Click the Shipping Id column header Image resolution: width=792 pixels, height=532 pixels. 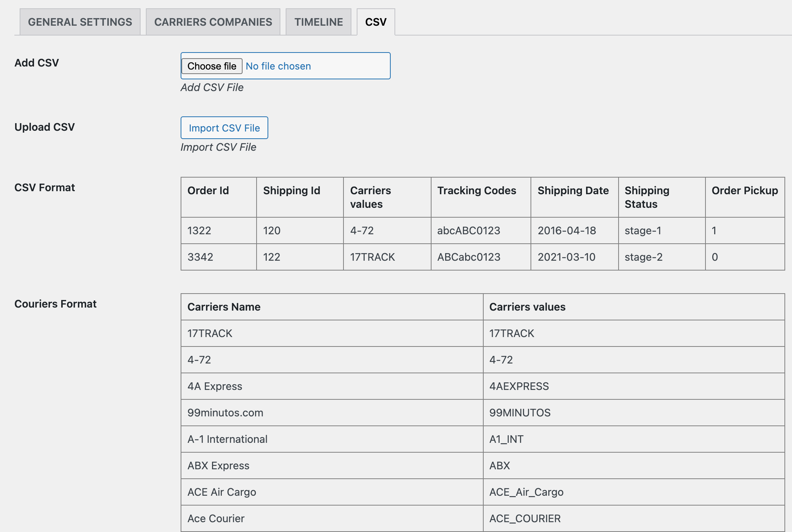pos(291,191)
